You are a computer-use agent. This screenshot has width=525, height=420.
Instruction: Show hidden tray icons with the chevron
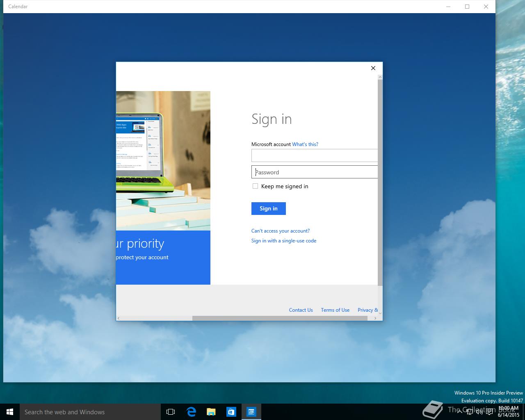(459, 412)
